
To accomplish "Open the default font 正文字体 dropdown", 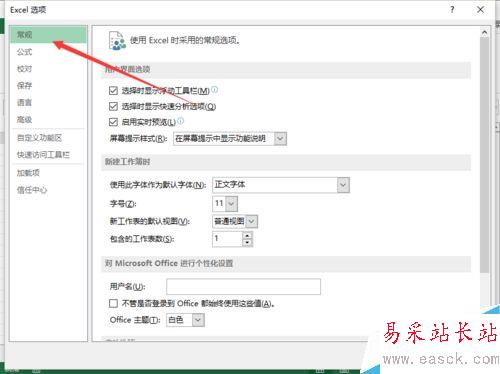I will click(x=343, y=185).
